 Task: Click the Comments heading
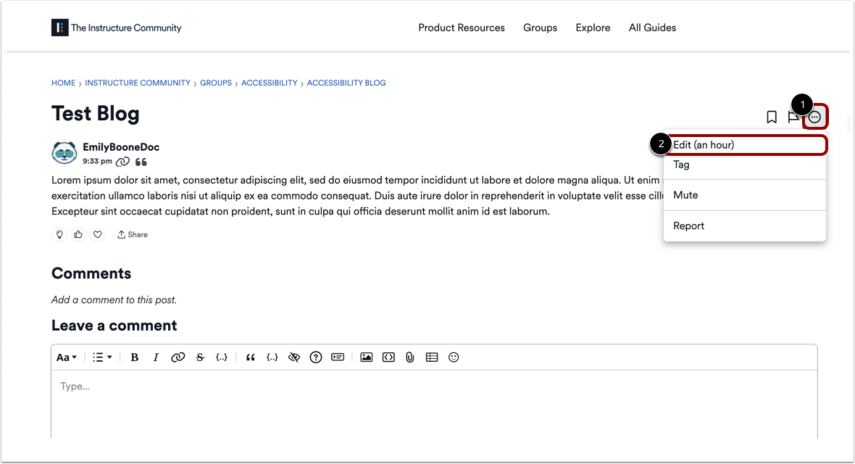point(91,273)
